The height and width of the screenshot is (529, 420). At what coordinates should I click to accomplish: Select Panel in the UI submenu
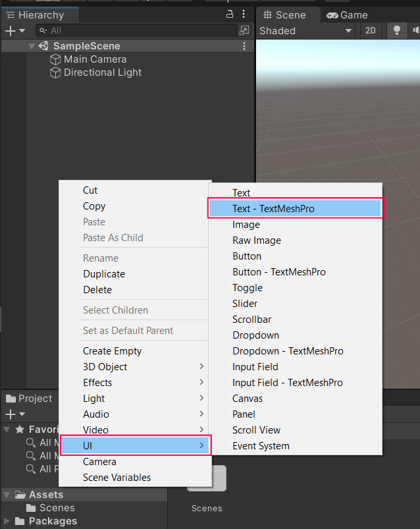[296, 414]
